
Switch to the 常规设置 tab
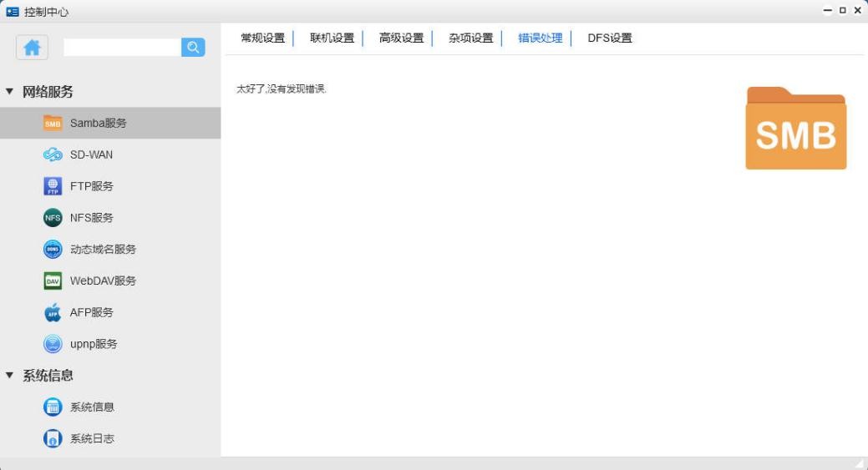(262, 38)
